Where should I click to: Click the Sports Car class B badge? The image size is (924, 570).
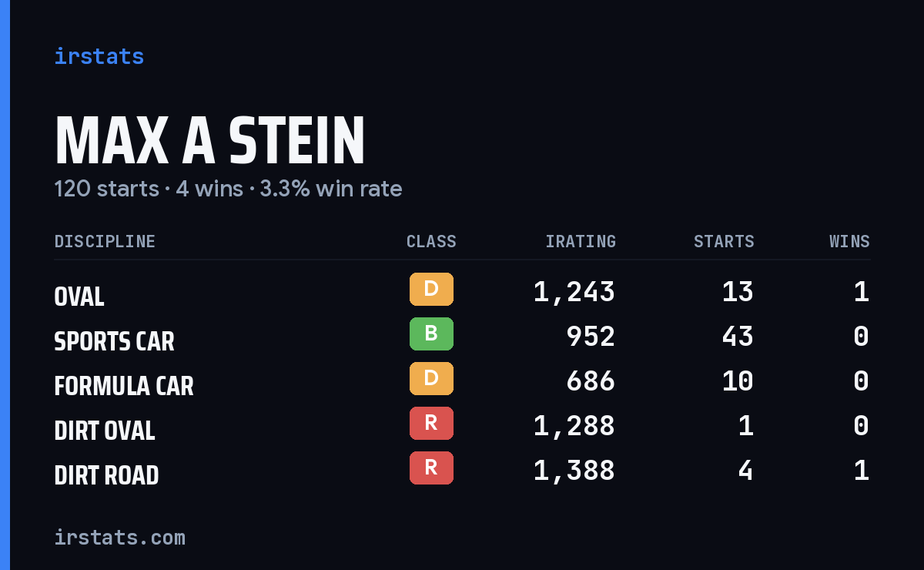(x=431, y=334)
